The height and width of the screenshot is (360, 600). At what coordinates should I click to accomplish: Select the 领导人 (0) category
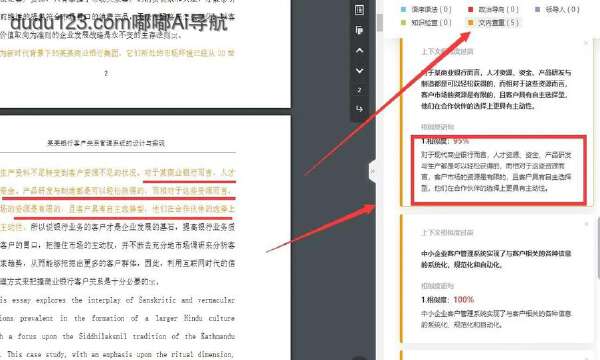point(557,9)
